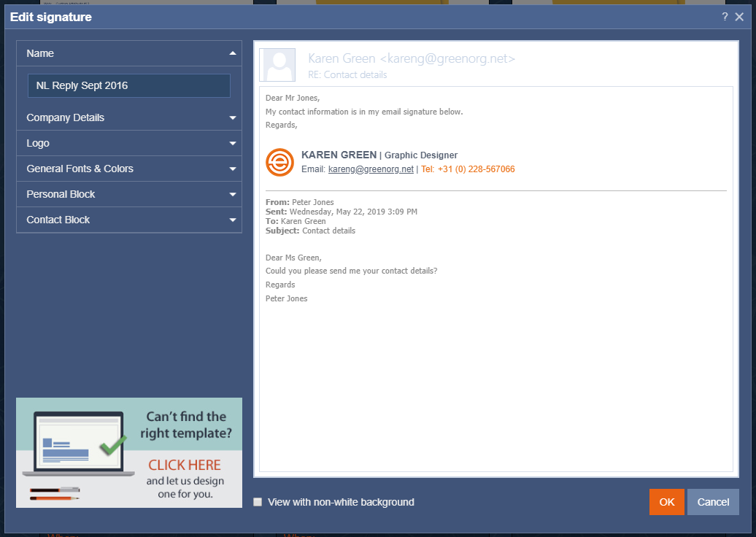Expand the Contact Block arrow

(x=232, y=220)
